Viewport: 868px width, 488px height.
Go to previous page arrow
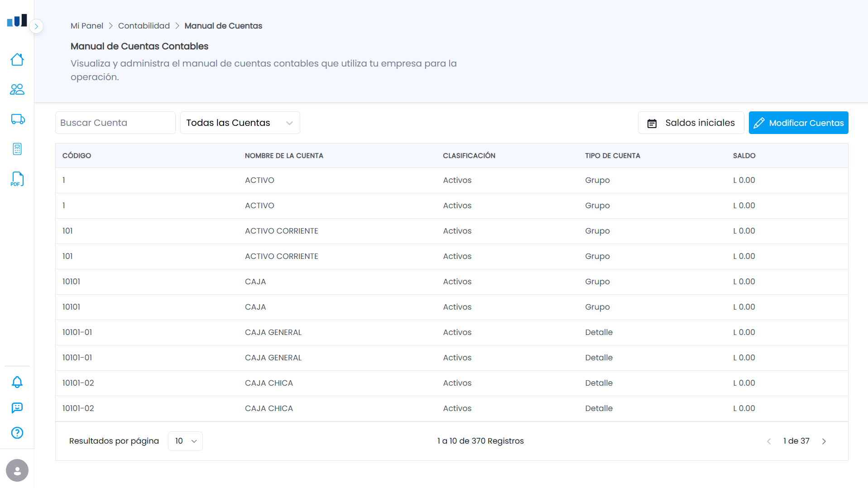(x=769, y=441)
